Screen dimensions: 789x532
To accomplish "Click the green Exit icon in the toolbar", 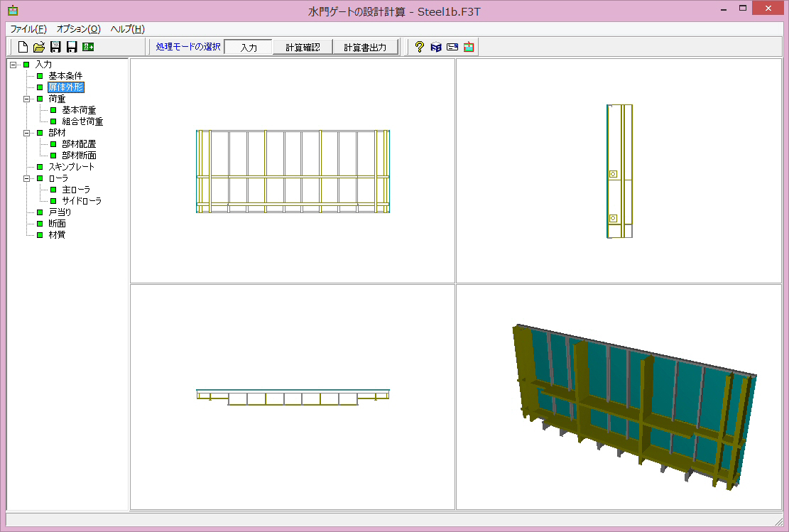I will point(88,47).
